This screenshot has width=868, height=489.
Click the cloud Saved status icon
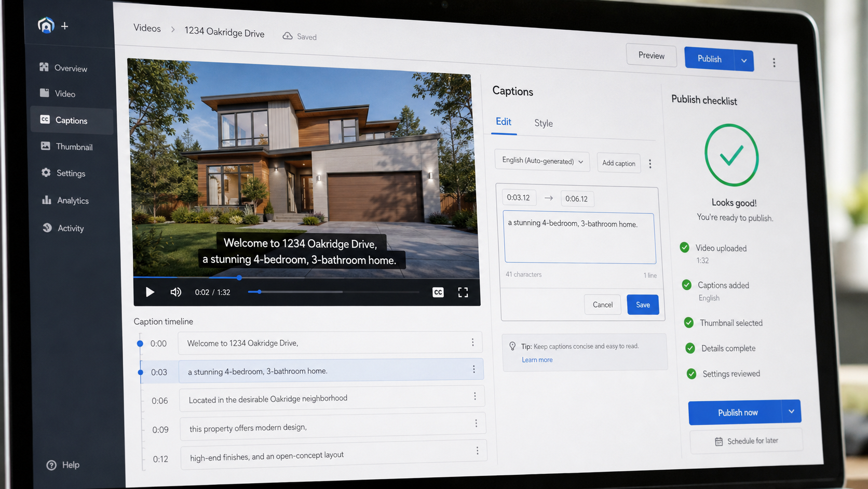(x=287, y=36)
